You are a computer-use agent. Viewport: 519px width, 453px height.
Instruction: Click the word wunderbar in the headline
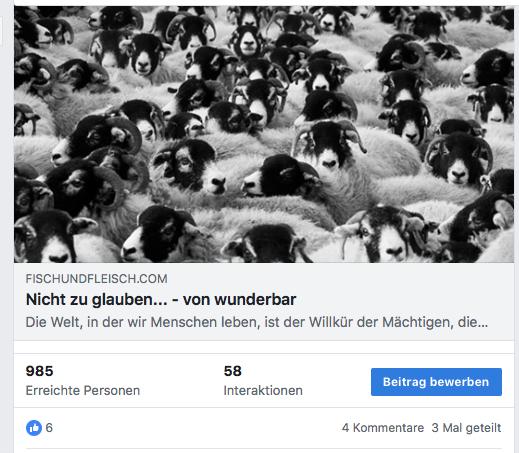tap(255, 299)
